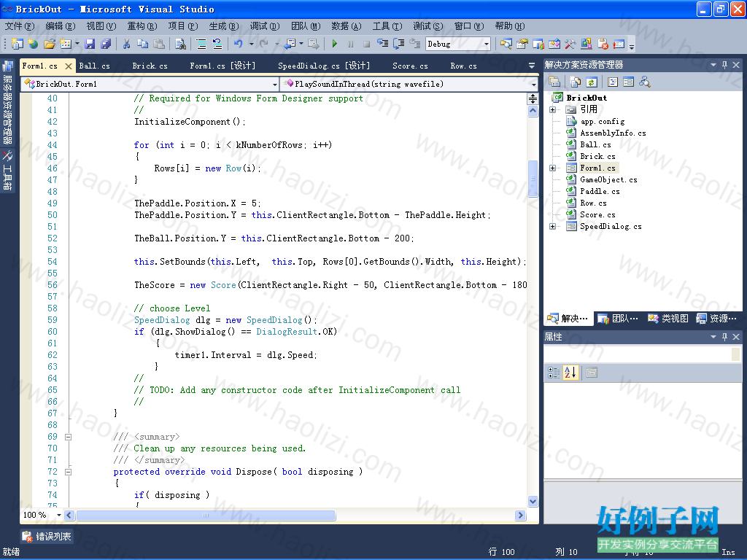Close the Form1.cs tab with X
This screenshot has width=747, height=560.
pyautogui.click(x=69, y=66)
